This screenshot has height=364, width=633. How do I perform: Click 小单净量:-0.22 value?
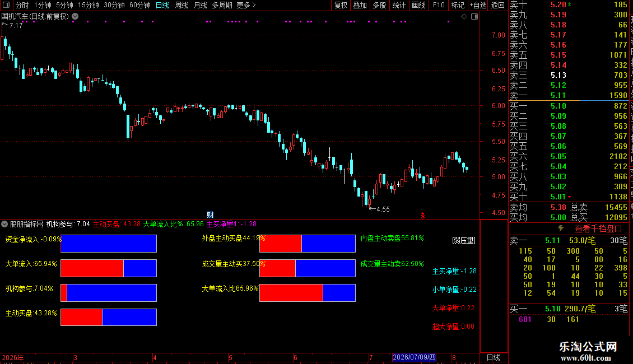[454, 290]
